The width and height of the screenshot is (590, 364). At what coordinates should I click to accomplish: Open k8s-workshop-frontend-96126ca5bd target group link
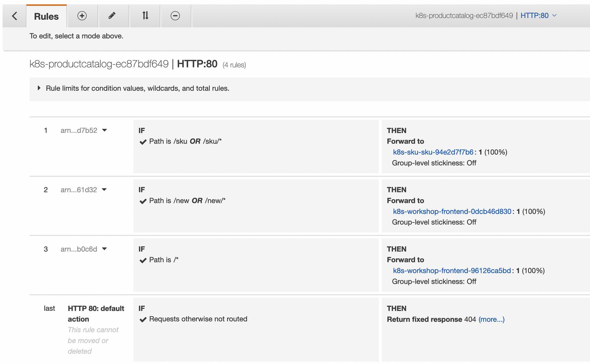tap(452, 271)
